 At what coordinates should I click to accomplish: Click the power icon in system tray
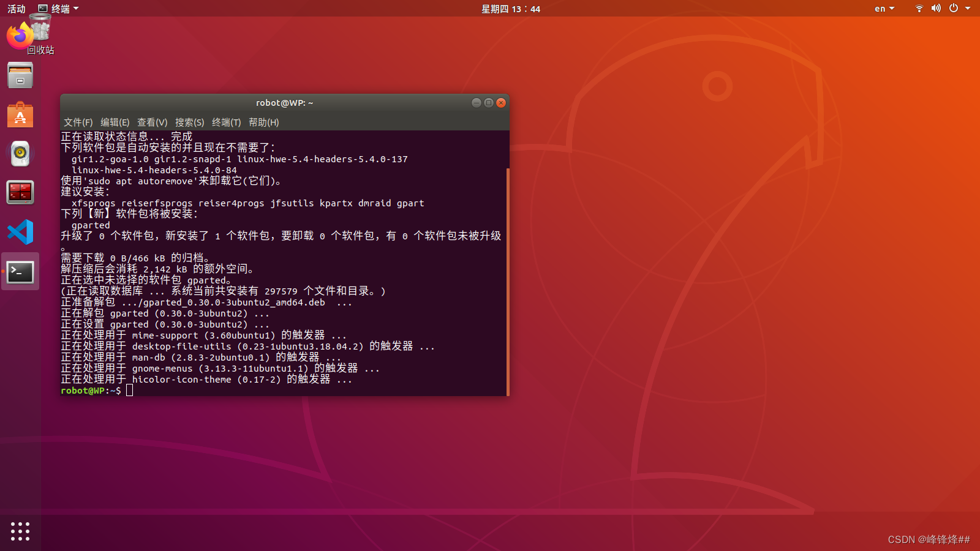pos(954,8)
